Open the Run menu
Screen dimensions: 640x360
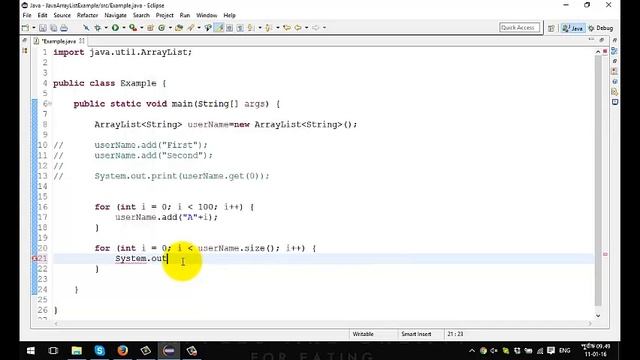[185, 15]
